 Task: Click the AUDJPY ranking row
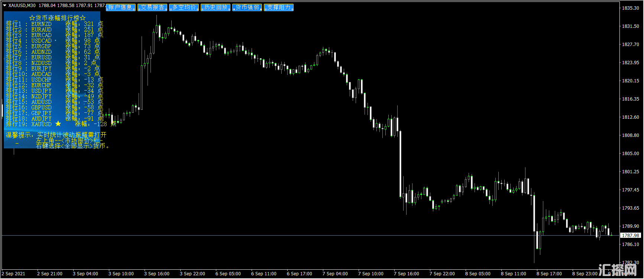pyautogui.click(x=41, y=119)
